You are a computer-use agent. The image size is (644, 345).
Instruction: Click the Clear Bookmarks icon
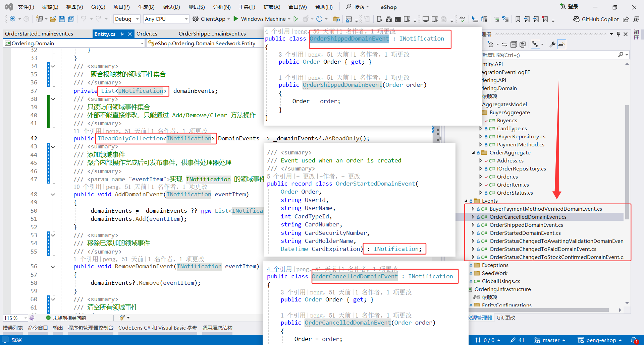(545, 19)
